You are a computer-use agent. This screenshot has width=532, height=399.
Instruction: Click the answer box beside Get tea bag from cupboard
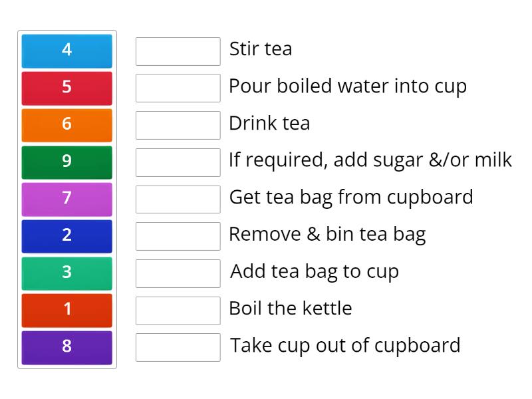(x=178, y=198)
